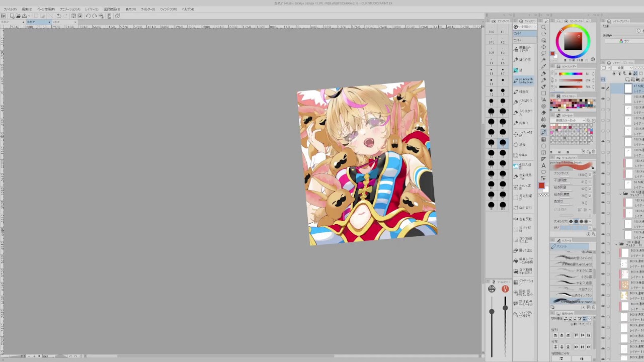Click the Save icon in command bar

pyautogui.click(x=23, y=16)
